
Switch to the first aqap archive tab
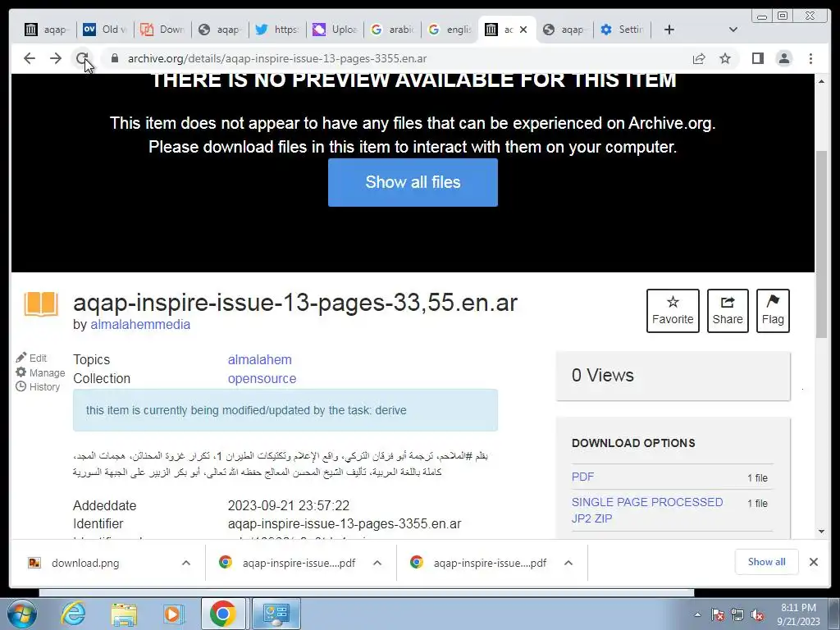(x=47, y=30)
